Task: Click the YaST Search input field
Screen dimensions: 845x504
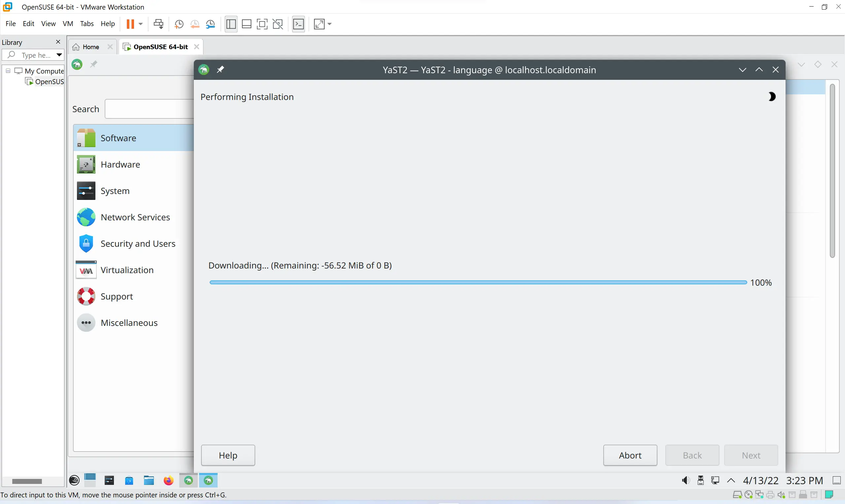Action: point(150,109)
